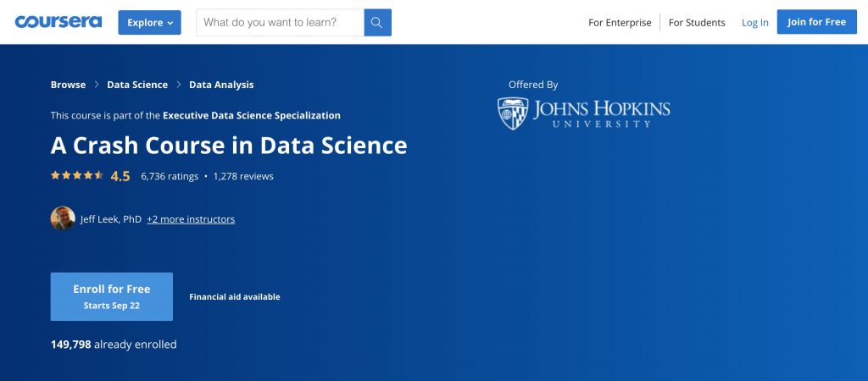Expand the +2 more instructors link
This screenshot has height=381, width=868.
coord(191,219)
